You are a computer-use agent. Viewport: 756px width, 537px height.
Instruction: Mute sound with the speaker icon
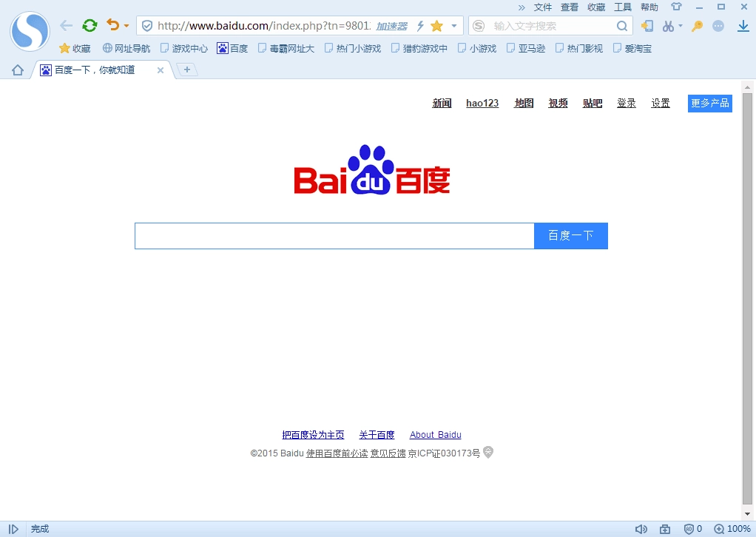coord(641,530)
